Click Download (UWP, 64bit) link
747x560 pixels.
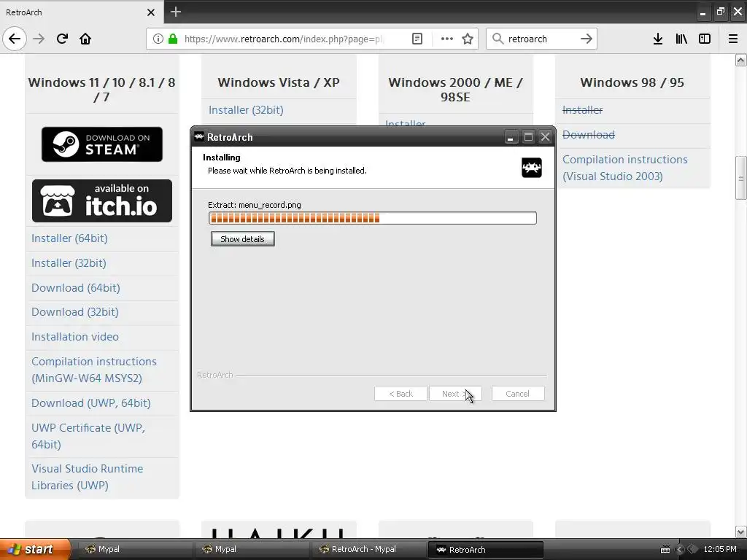[91, 402]
